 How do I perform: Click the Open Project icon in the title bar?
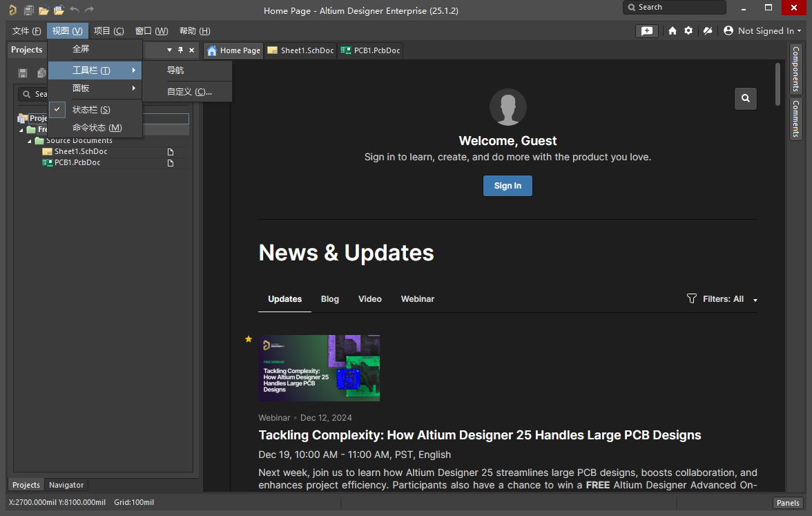pyautogui.click(x=59, y=10)
